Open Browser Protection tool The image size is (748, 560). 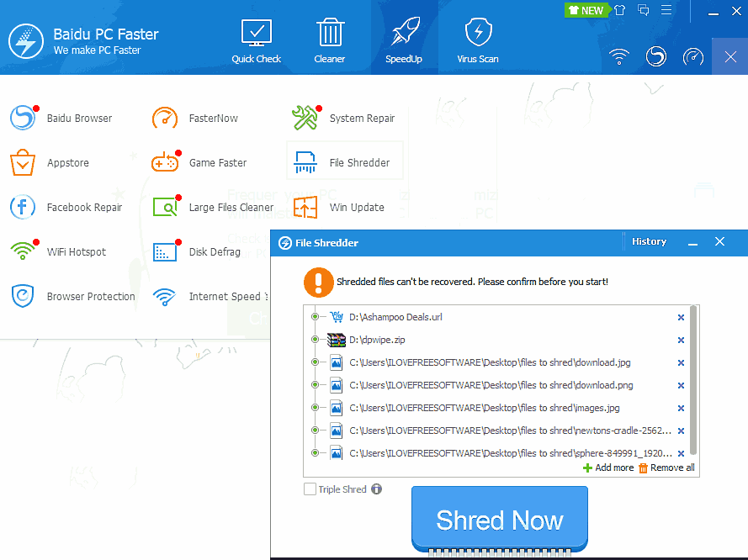coord(72,297)
